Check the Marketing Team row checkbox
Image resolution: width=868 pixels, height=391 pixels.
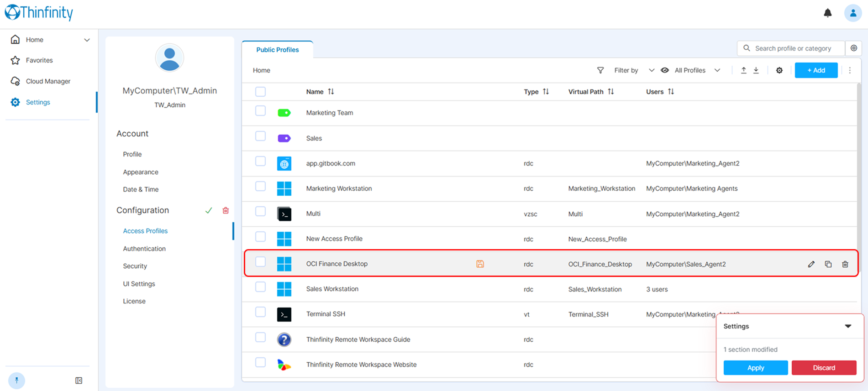[x=260, y=111]
